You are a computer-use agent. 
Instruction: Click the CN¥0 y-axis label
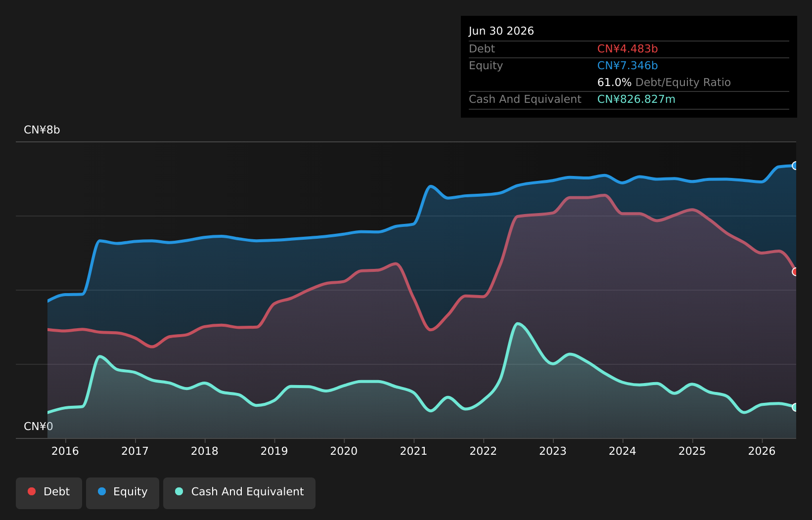(x=39, y=427)
